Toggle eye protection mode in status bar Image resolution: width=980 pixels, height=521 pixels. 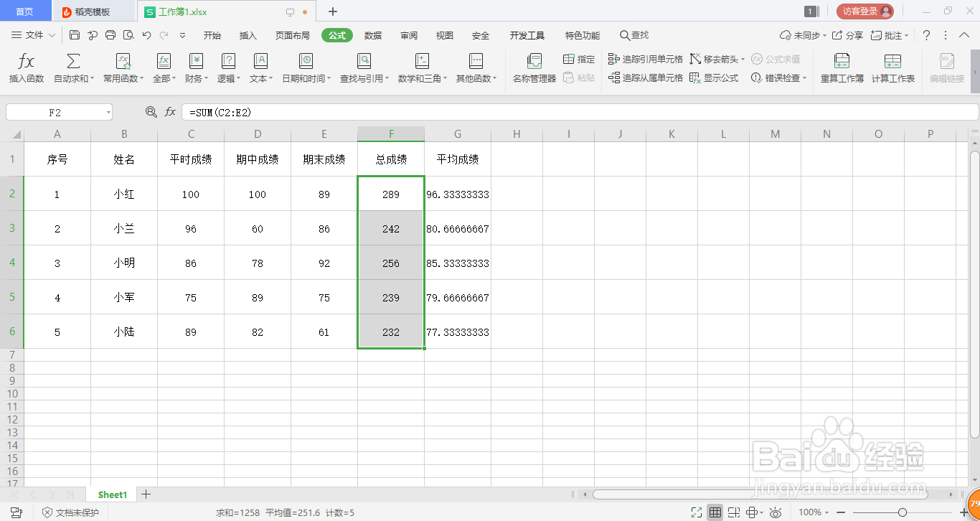pos(776,512)
